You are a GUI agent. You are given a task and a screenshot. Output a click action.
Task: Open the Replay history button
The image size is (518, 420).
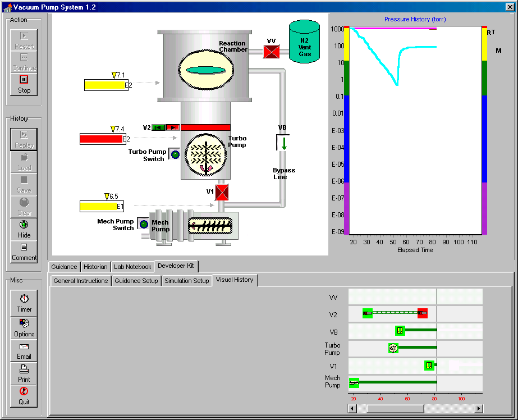24,139
